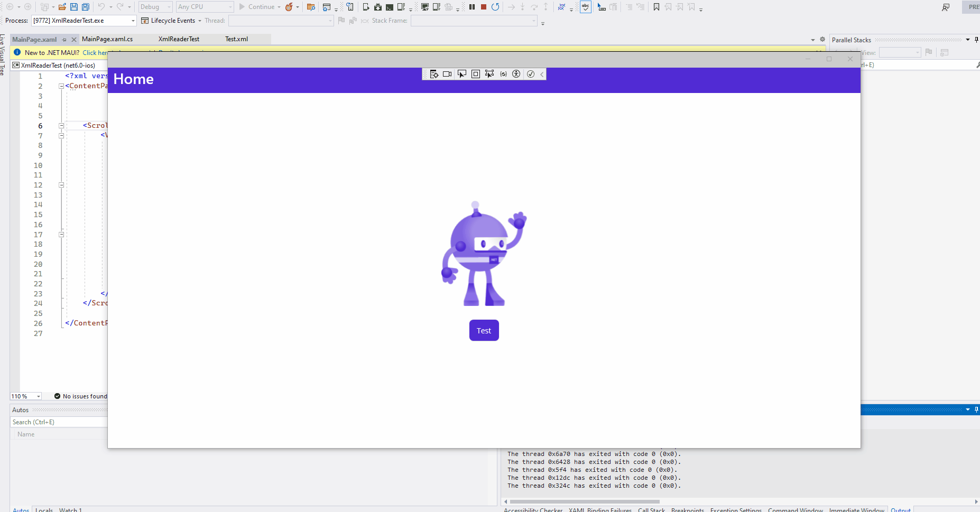Open Hot Reload options dropdown arrow
The width and height of the screenshot is (980, 512).
(298, 7)
